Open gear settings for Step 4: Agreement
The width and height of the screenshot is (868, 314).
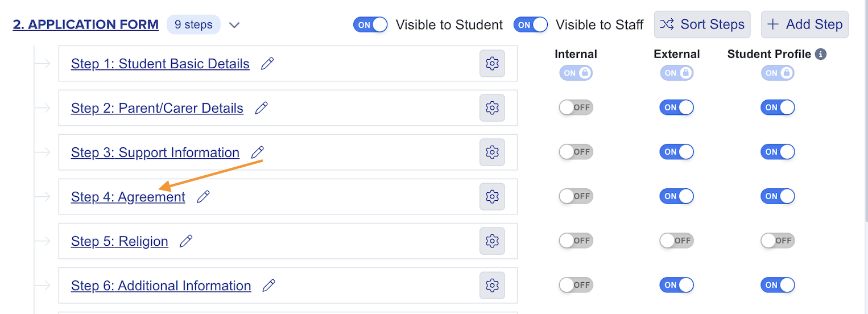click(492, 197)
